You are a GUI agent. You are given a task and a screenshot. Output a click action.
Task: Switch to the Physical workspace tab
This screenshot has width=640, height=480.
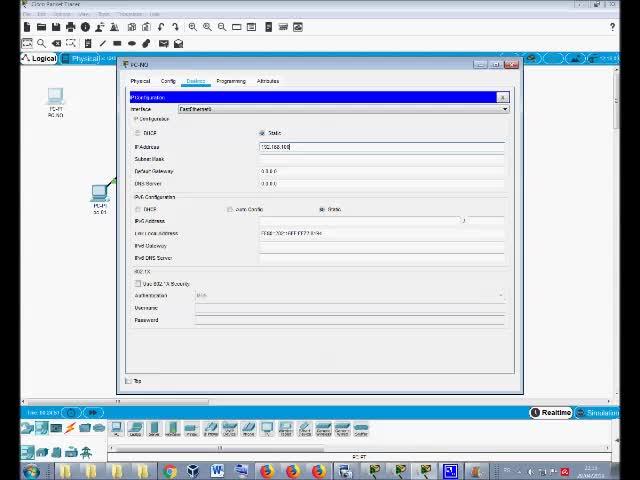point(81,58)
